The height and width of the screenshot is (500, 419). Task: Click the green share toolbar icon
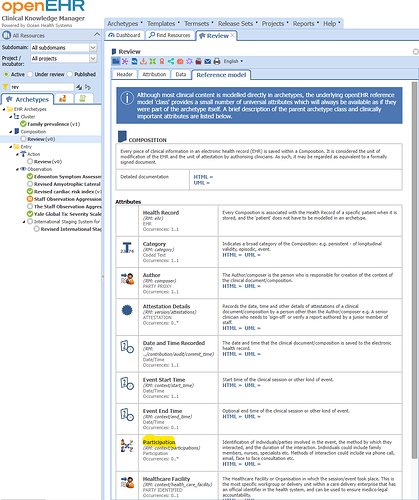[171, 61]
